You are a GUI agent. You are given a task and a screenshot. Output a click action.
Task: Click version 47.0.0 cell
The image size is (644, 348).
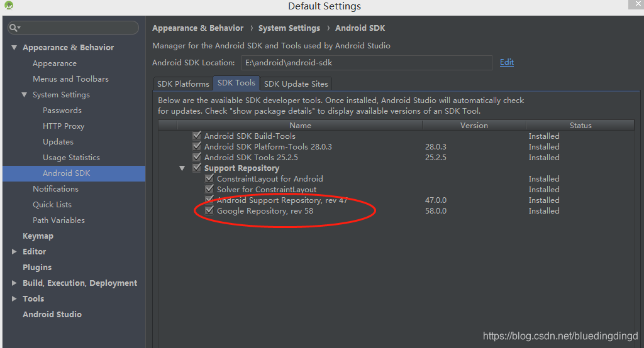pos(436,200)
